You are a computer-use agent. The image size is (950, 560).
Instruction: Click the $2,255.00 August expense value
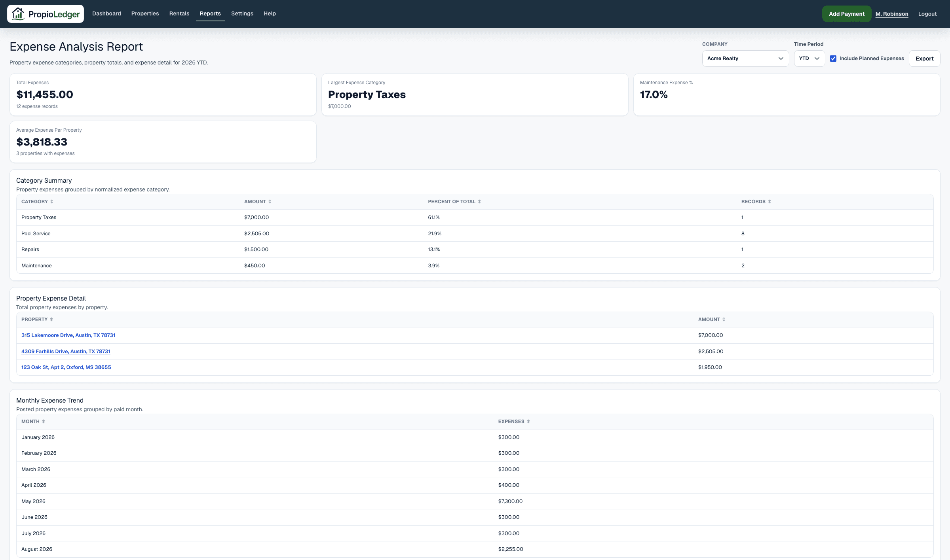click(x=511, y=549)
